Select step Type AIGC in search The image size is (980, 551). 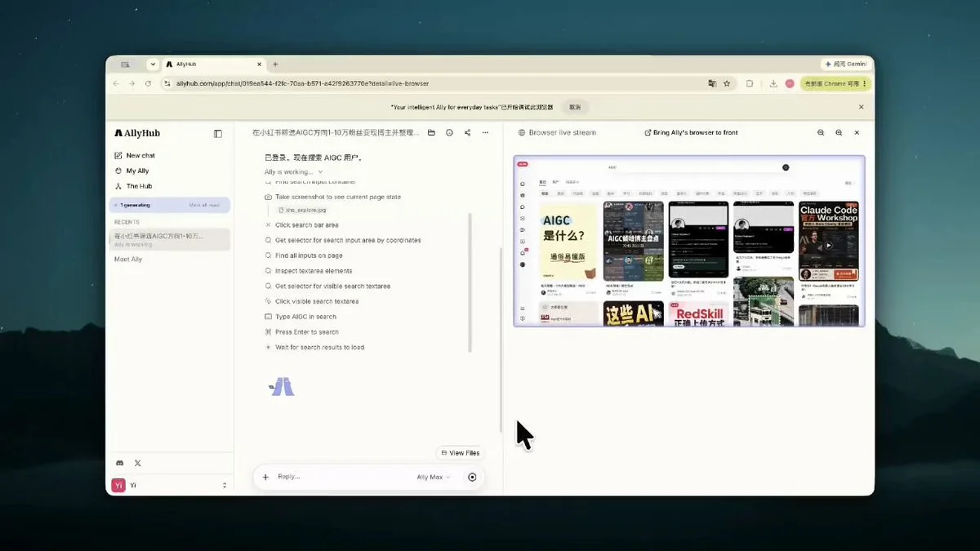pos(305,317)
